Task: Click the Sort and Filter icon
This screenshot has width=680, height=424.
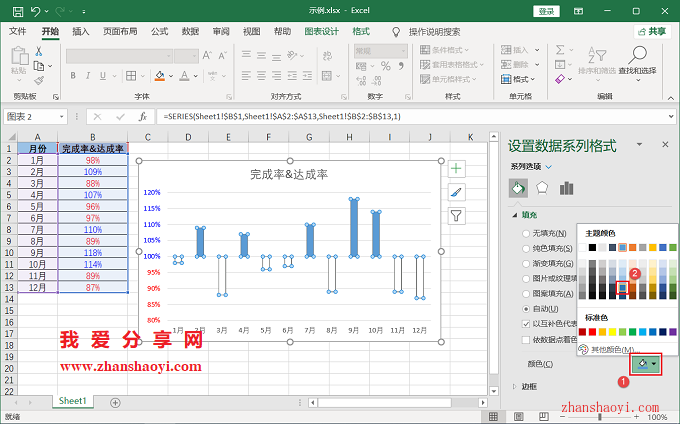Action: coord(597,55)
